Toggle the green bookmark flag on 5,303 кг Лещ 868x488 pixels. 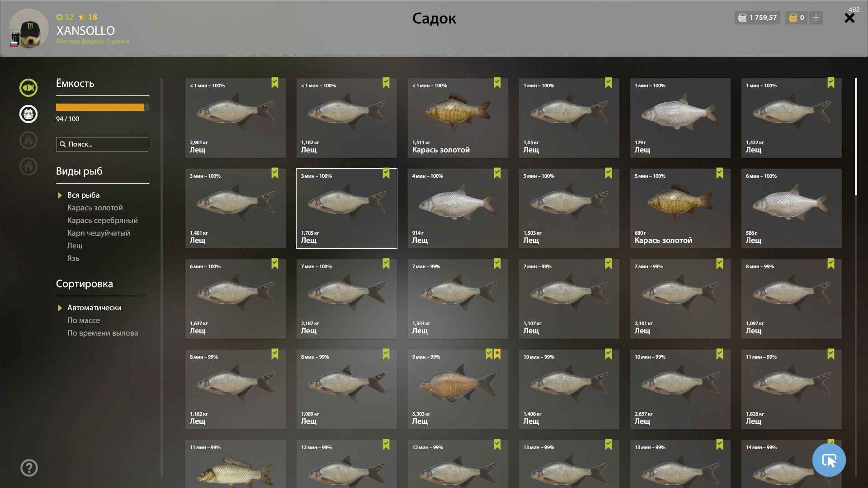[x=489, y=354]
